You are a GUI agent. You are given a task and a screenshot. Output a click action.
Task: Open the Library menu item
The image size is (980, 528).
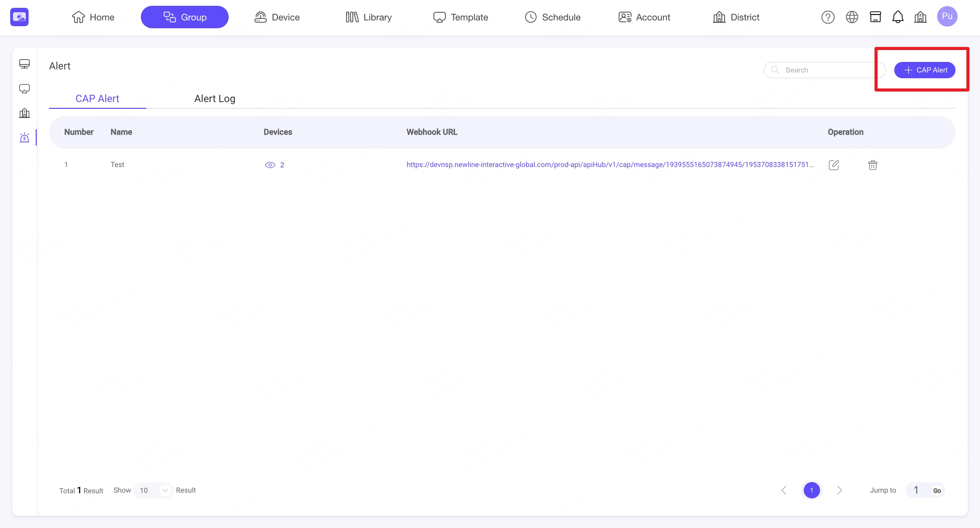(x=368, y=17)
